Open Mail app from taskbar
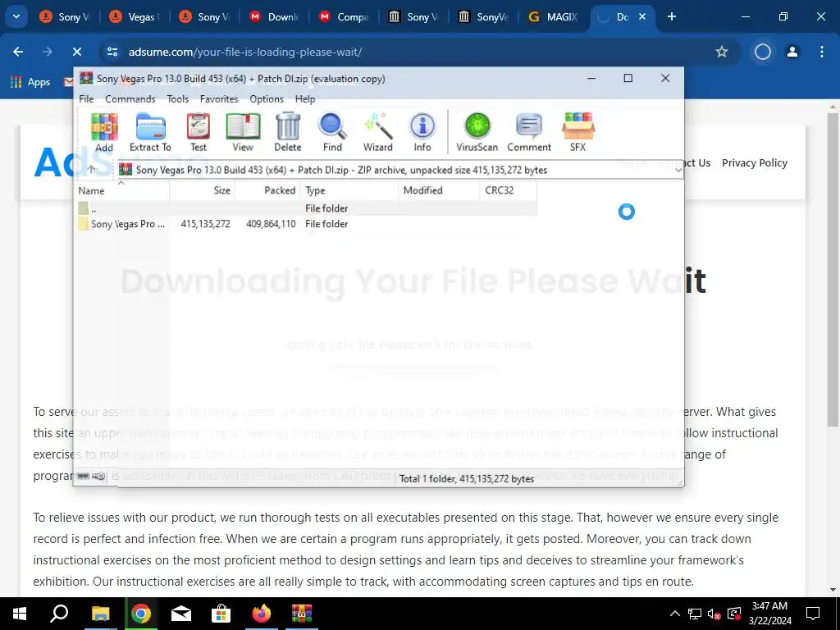The height and width of the screenshot is (630, 840). tap(181, 614)
